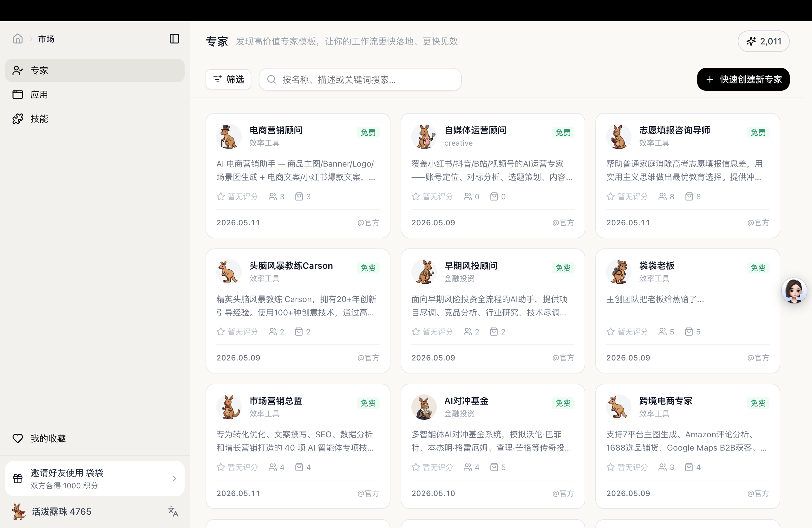
Task: Open 我的收藏 favorites
Action: [95, 439]
